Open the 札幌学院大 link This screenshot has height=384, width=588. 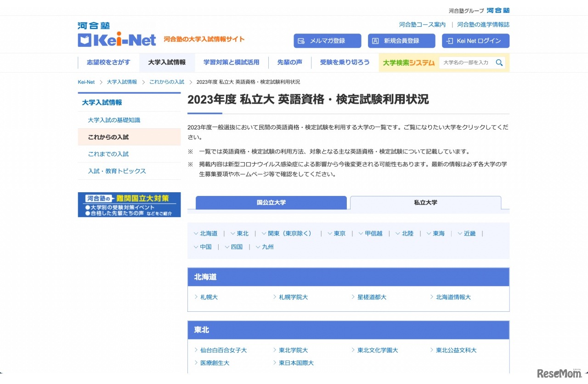(293, 298)
